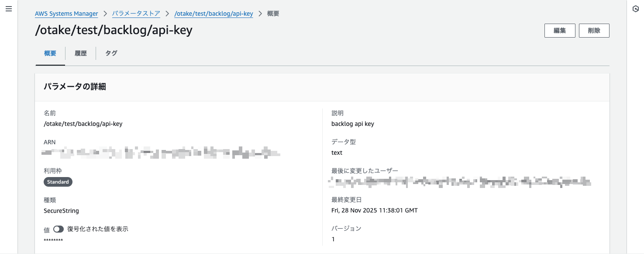This screenshot has height=254, width=644.
Task: Toggle 復号化された値を表示 switch
Action: [59, 229]
